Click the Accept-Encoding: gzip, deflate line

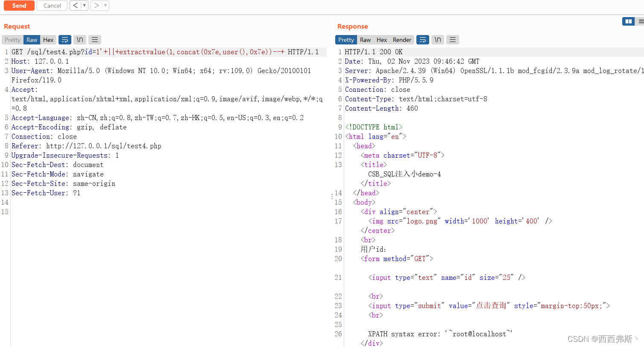[69, 127]
